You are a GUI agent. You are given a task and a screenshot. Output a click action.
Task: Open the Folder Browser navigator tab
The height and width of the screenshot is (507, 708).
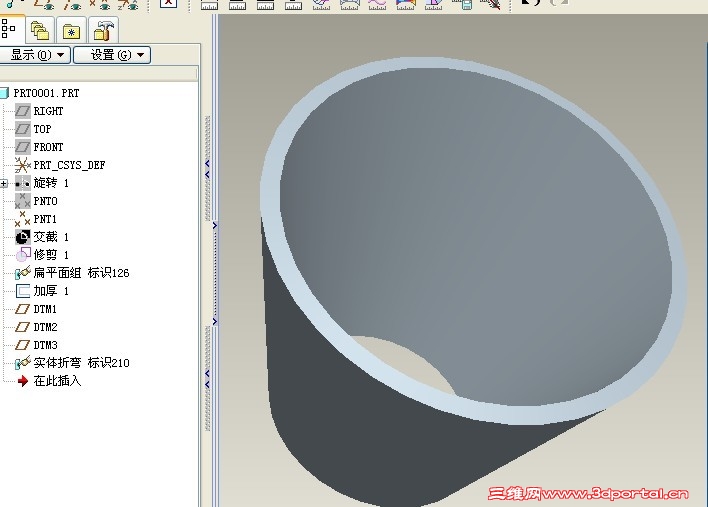[x=40, y=30]
